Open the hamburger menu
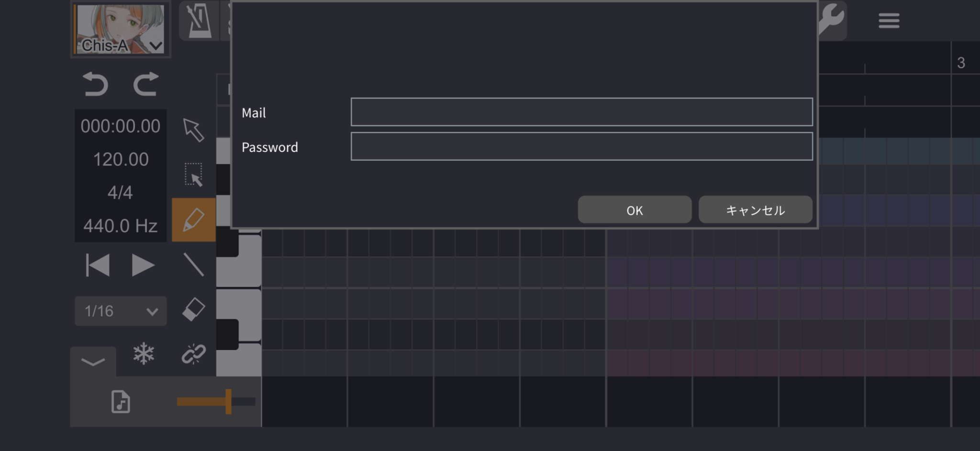 pyautogui.click(x=888, y=20)
